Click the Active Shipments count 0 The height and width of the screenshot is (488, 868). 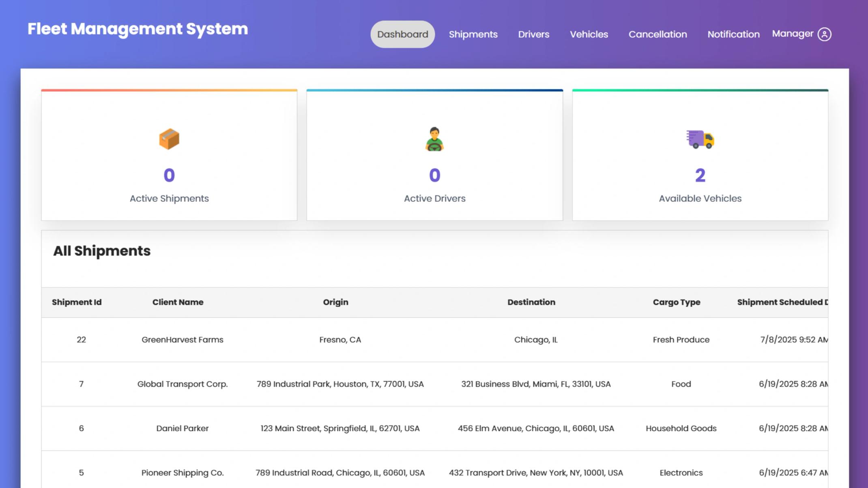[169, 176]
